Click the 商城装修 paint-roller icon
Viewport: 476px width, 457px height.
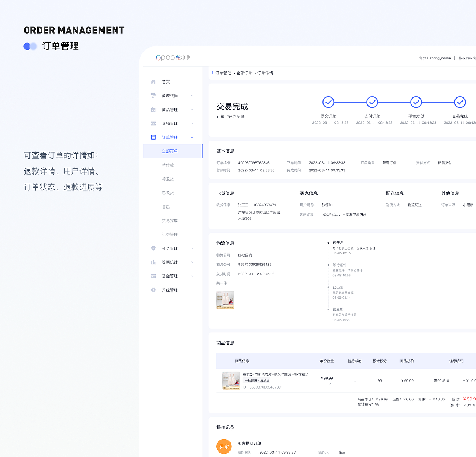(x=153, y=96)
